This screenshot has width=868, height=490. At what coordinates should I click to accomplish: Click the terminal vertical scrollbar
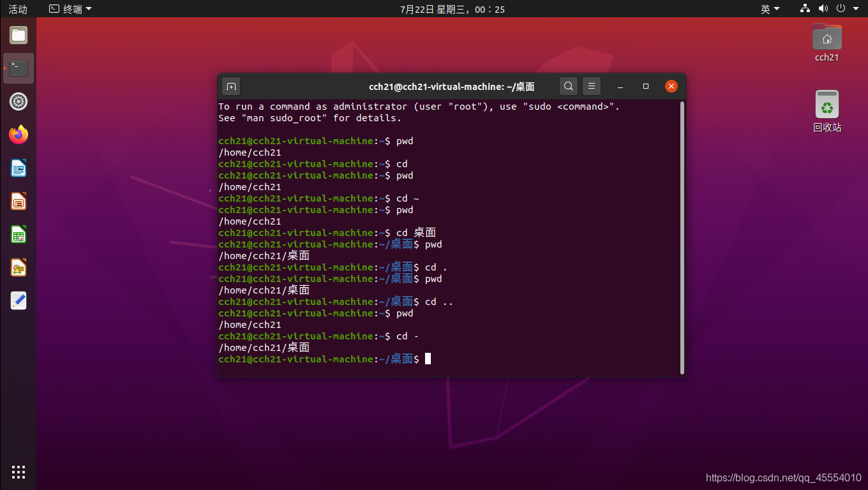(682, 237)
